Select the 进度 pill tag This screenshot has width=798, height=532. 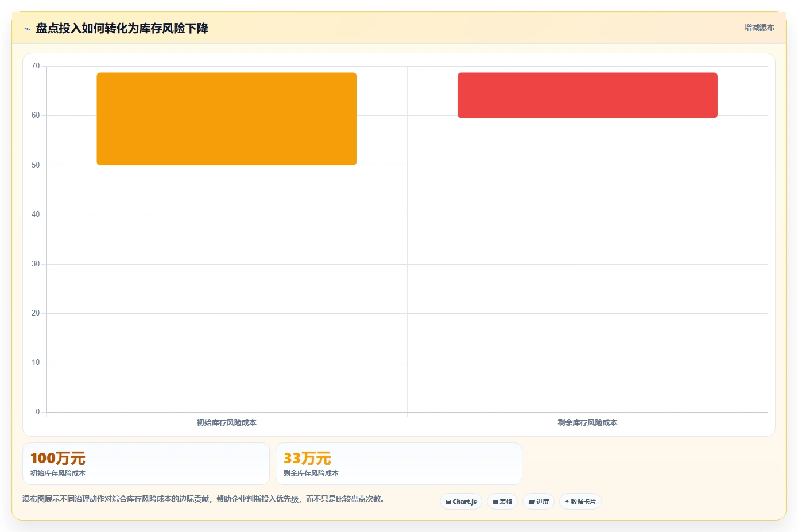click(x=539, y=502)
